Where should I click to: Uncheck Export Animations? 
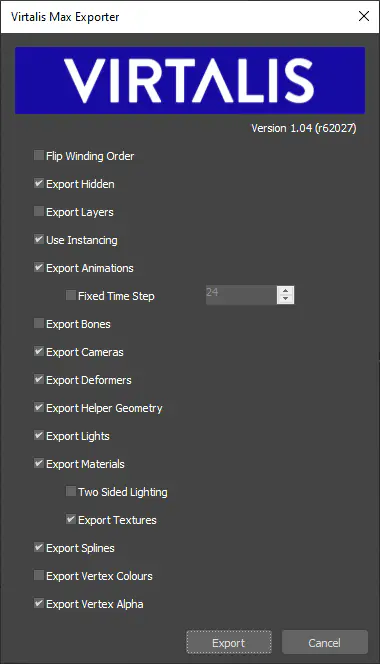coord(39,267)
